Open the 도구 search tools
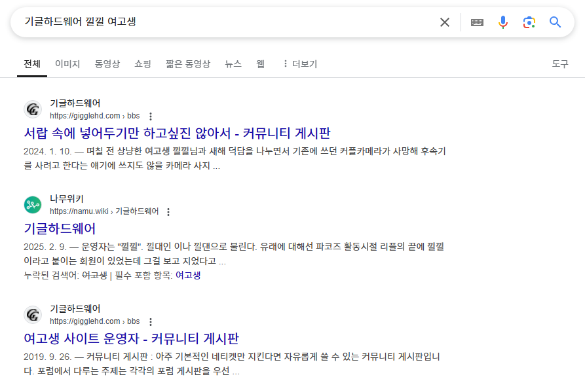The image size is (585, 392). (560, 64)
